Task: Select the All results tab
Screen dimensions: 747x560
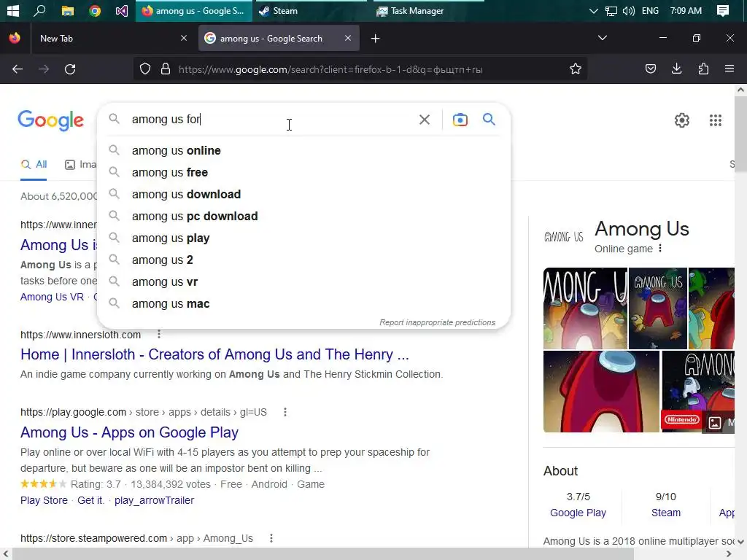Action: coord(34,165)
